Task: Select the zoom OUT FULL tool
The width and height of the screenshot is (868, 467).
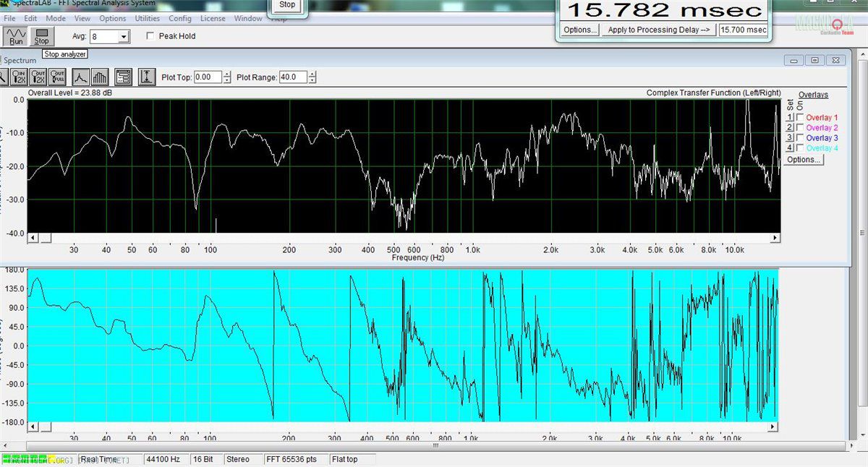Action: click(x=58, y=77)
